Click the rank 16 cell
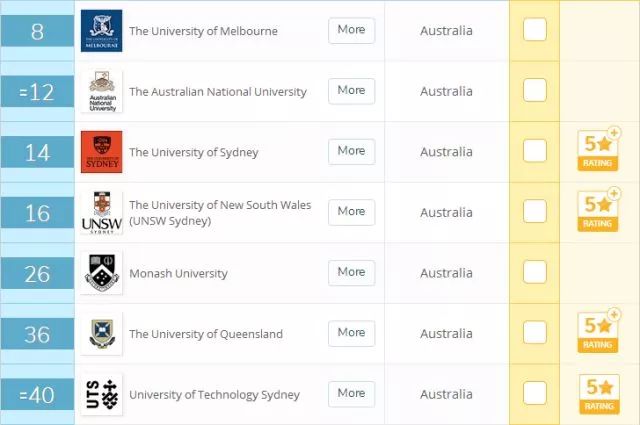Image resolution: width=640 pixels, height=425 pixels. click(37, 212)
